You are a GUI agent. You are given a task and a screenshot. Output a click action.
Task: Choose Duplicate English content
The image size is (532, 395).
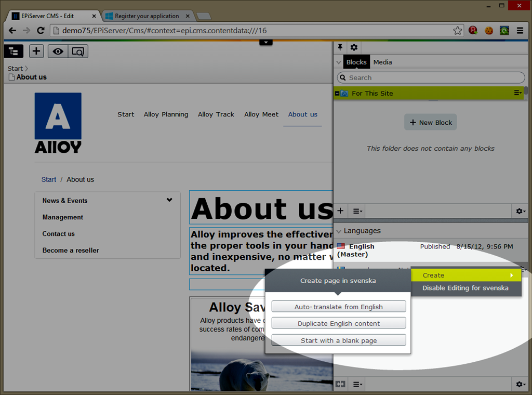pyautogui.click(x=338, y=323)
